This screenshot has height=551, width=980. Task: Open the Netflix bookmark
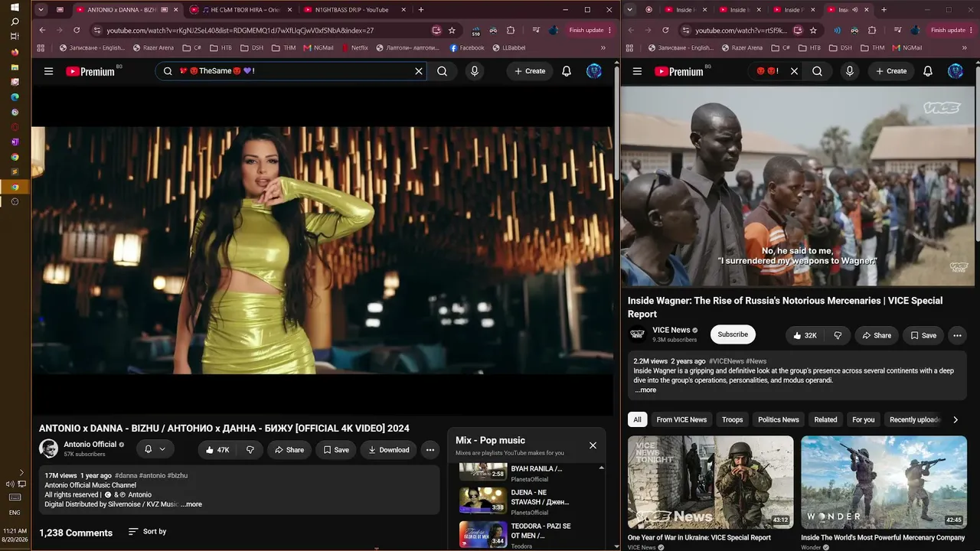tap(354, 47)
